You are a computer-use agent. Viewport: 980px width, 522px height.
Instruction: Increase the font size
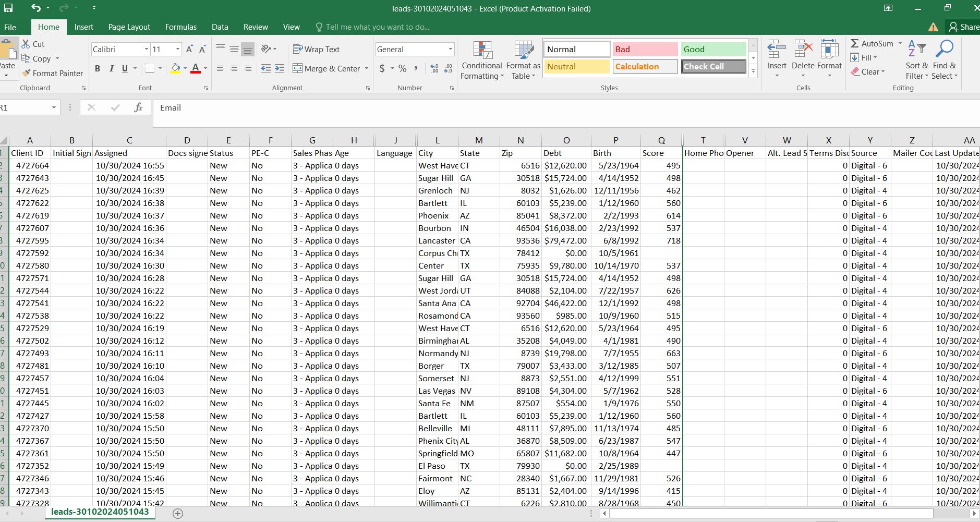[x=189, y=49]
